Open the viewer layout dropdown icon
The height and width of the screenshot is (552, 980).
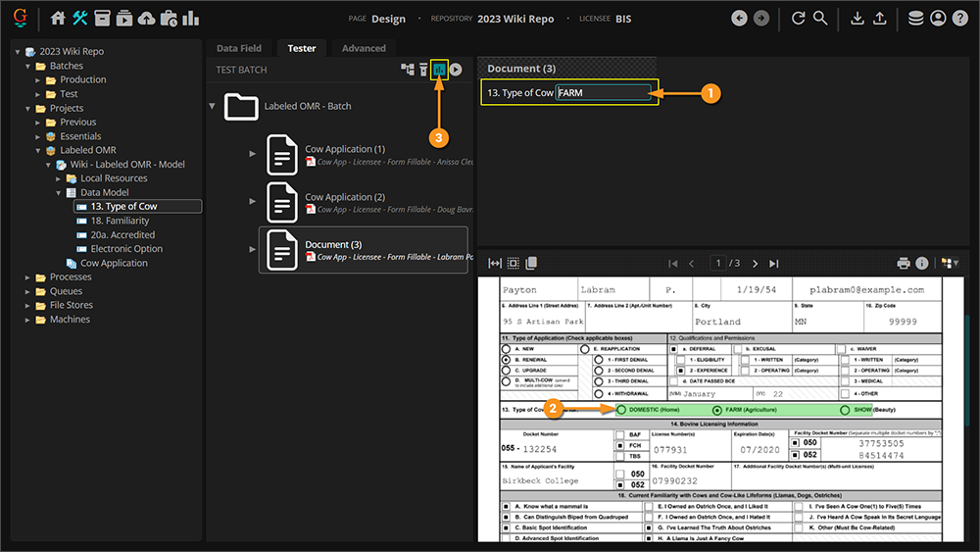point(950,263)
